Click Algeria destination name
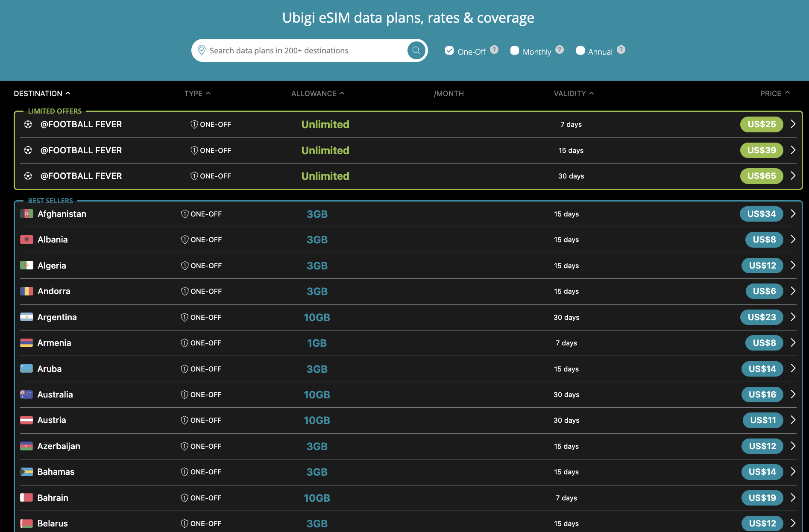The image size is (809, 532). [x=52, y=266]
